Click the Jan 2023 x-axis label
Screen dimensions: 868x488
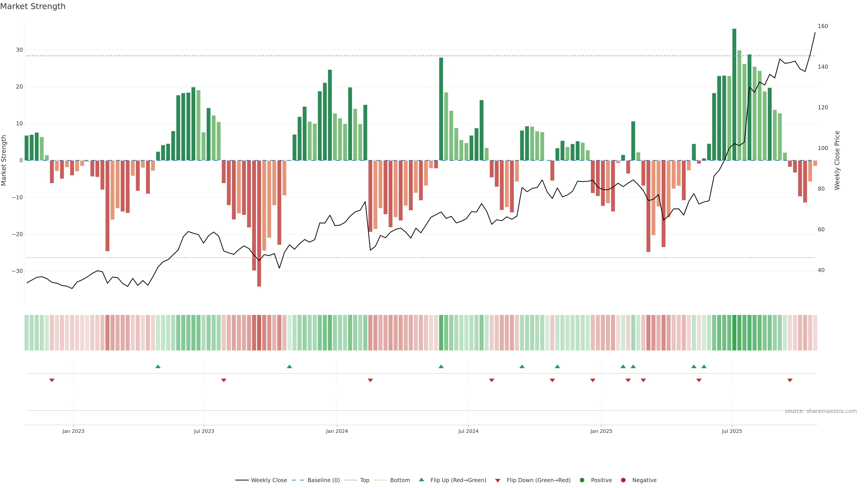73,431
